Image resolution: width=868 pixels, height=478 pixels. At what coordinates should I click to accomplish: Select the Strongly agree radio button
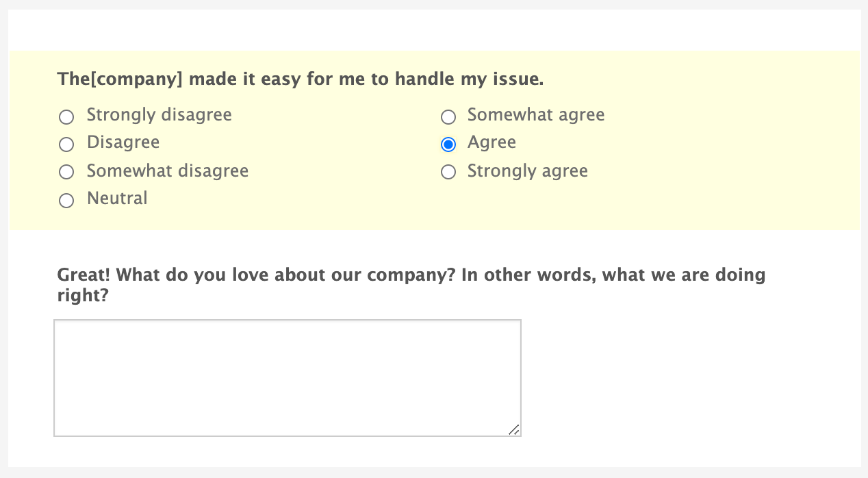448,172
